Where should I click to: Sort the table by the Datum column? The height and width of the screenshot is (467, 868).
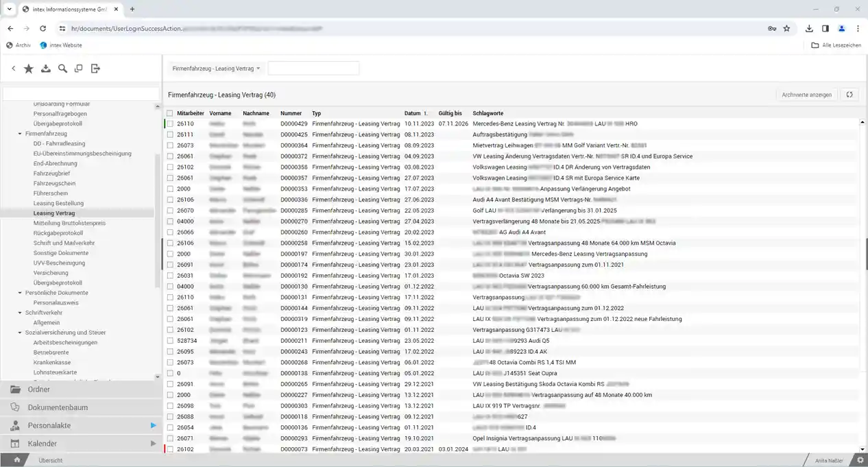coord(412,113)
